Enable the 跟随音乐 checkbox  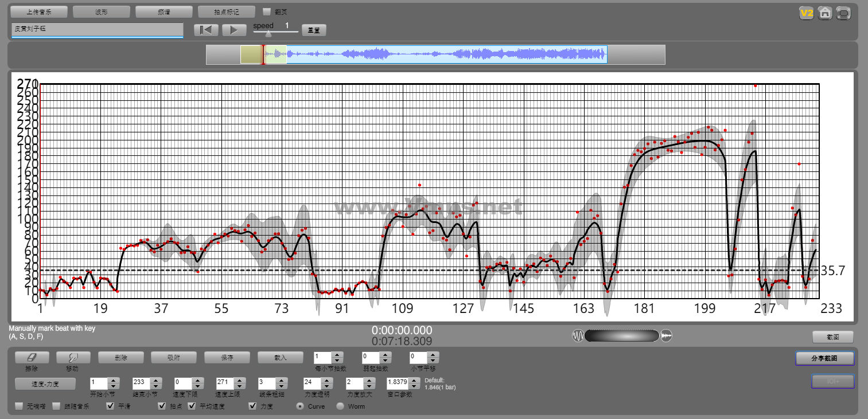[56, 406]
